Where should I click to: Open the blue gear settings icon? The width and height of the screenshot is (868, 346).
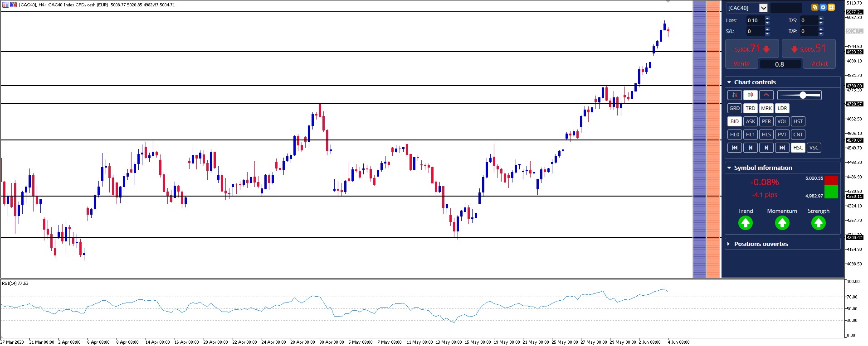823,7
